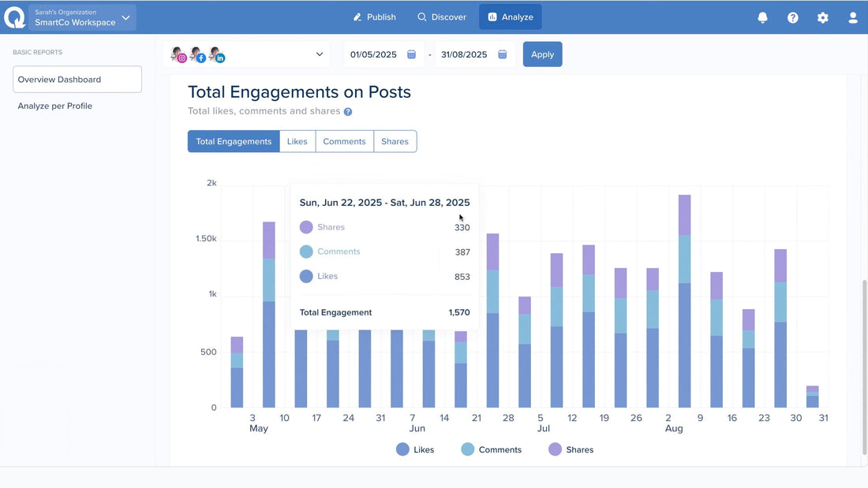Expand the profile selector chevron
The width and height of the screenshot is (868, 488).
320,54
